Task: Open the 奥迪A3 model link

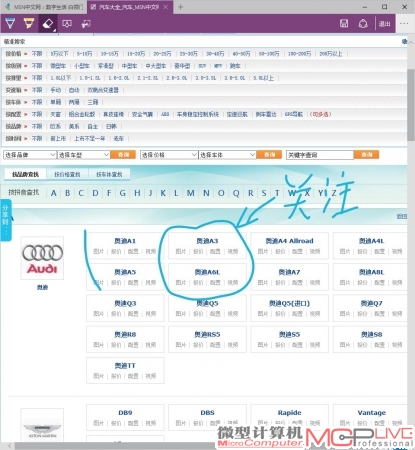Action: pos(207,241)
